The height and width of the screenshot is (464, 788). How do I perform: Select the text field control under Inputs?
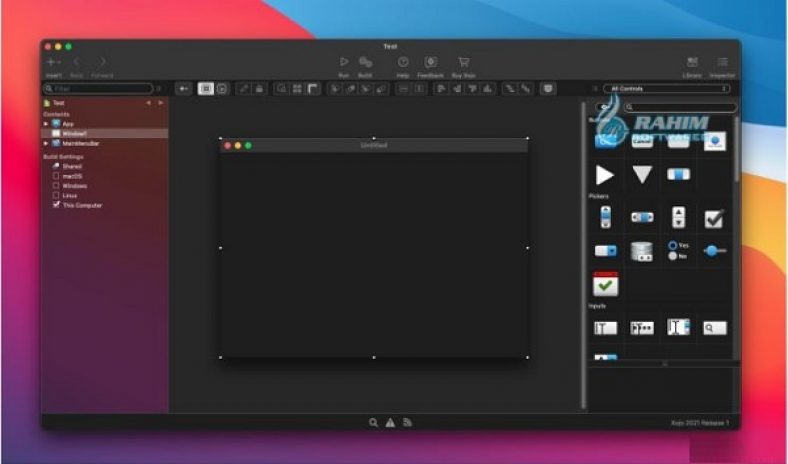point(606,328)
